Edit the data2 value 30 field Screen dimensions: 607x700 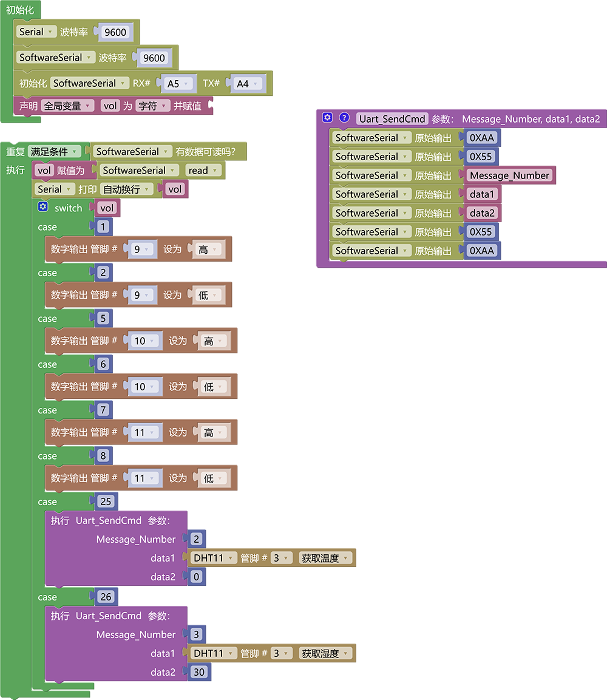(199, 672)
